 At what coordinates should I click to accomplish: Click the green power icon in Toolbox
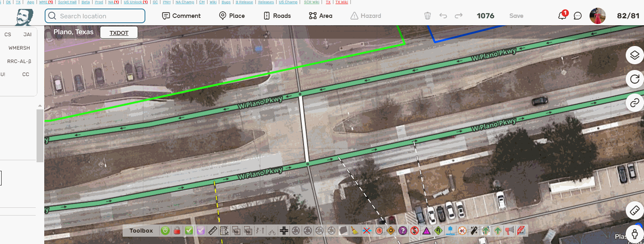pyautogui.click(x=165, y=231)
